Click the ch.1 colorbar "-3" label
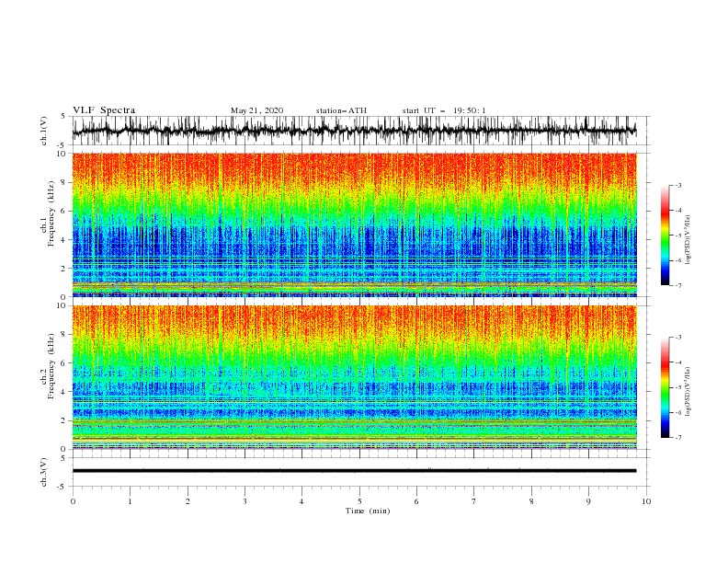 (678, 186)
